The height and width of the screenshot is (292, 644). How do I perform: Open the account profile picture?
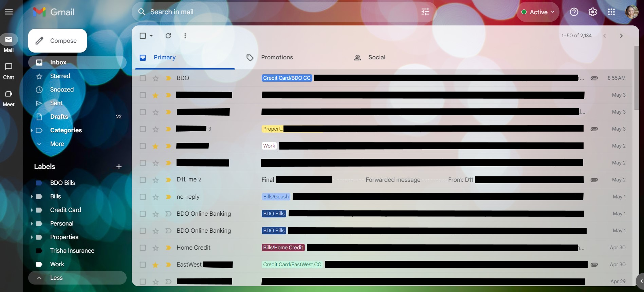[x=631, y=12]
